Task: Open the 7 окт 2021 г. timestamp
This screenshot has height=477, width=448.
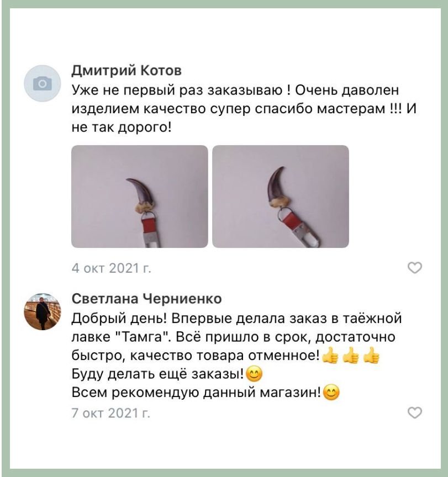Action: (x=111, y=413)
